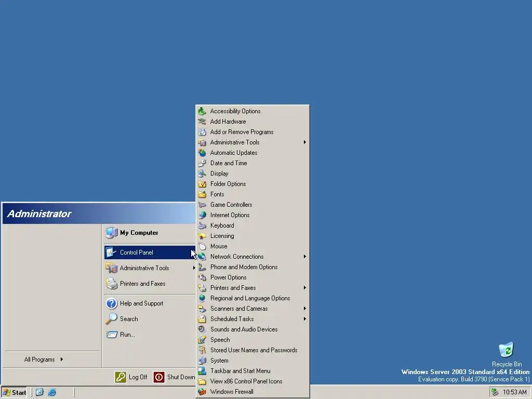The image size is (532, 399).
Task: Click All Programs label
Action: pyautogui.click(x=39, y=360)
